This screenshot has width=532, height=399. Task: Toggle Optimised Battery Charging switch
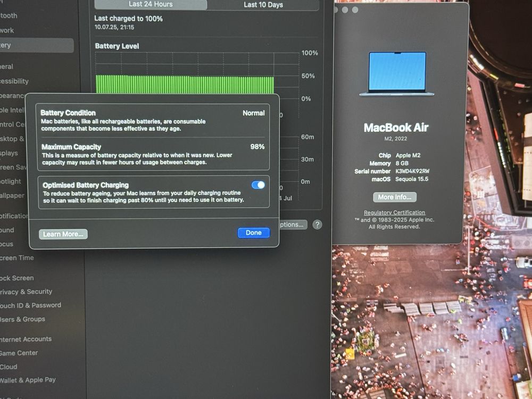258,185
